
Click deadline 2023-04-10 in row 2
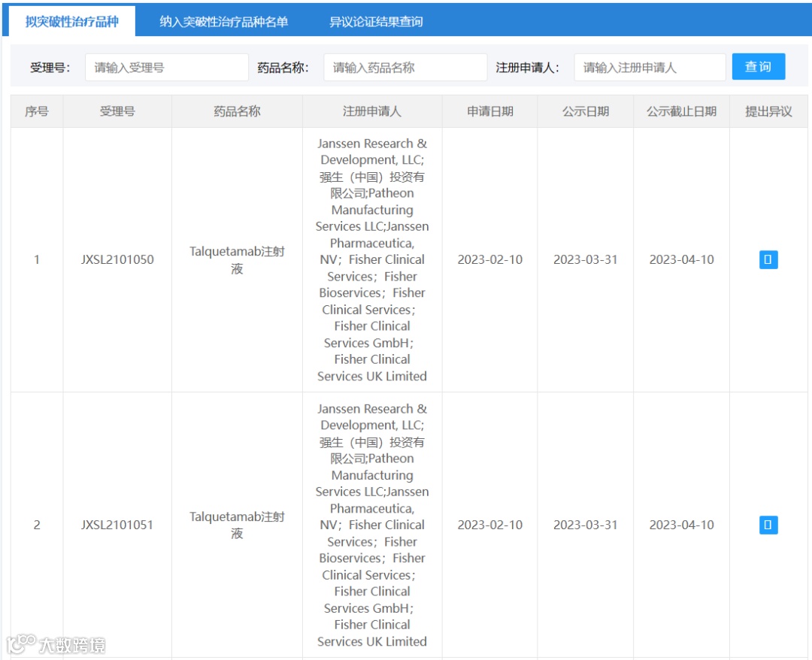point(681,525)
